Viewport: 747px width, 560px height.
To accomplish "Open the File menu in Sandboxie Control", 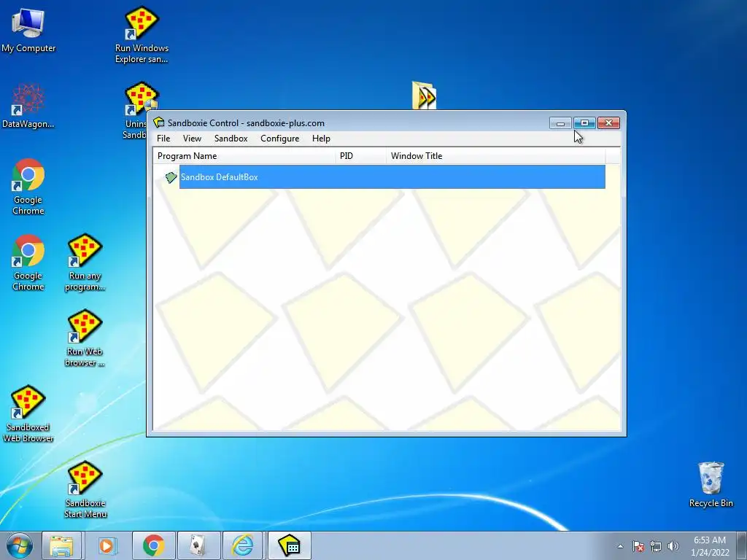I will [163, 139].
